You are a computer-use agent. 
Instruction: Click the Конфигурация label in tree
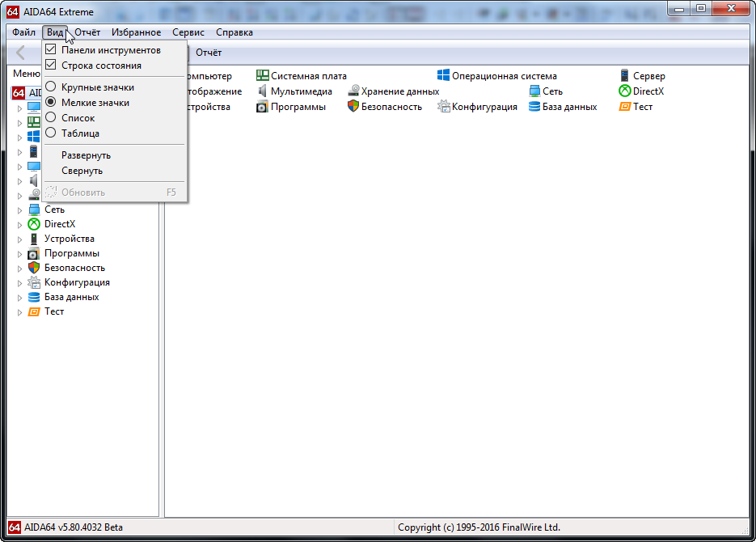pyautogui.click(x=77, y=282)
